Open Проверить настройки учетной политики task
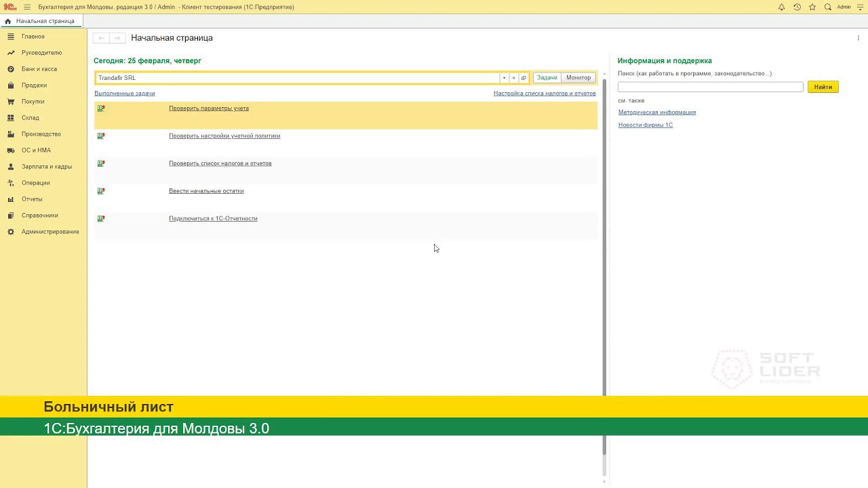868x488 pixels. [x=224, y=136]
